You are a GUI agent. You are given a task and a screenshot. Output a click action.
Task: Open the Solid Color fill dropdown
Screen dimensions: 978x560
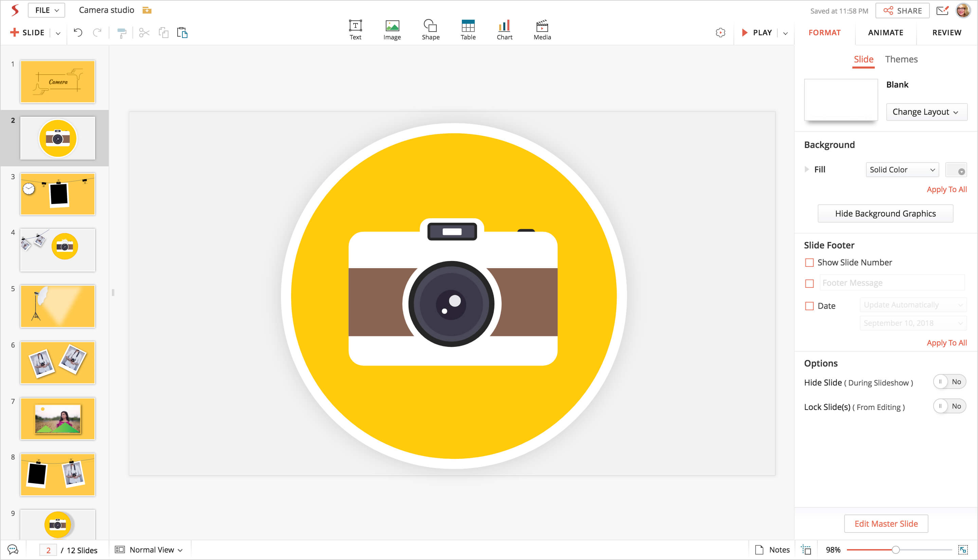pyautogui.click(x=902, y=170)
